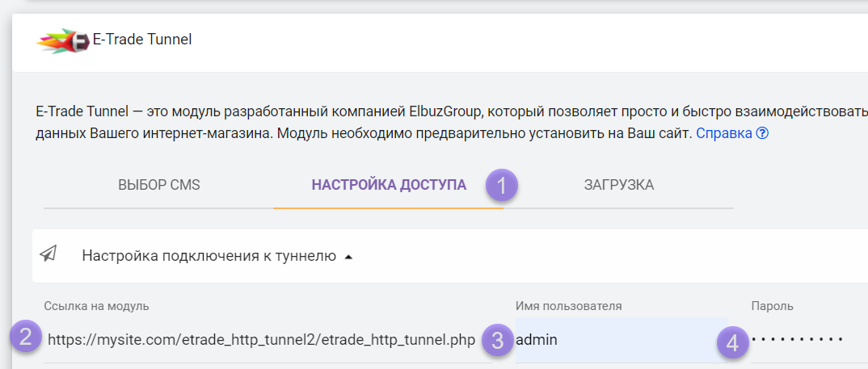Viewport: 868px width, 369px height.
Task: Click the paper plane icon
Action: [48, 255]
